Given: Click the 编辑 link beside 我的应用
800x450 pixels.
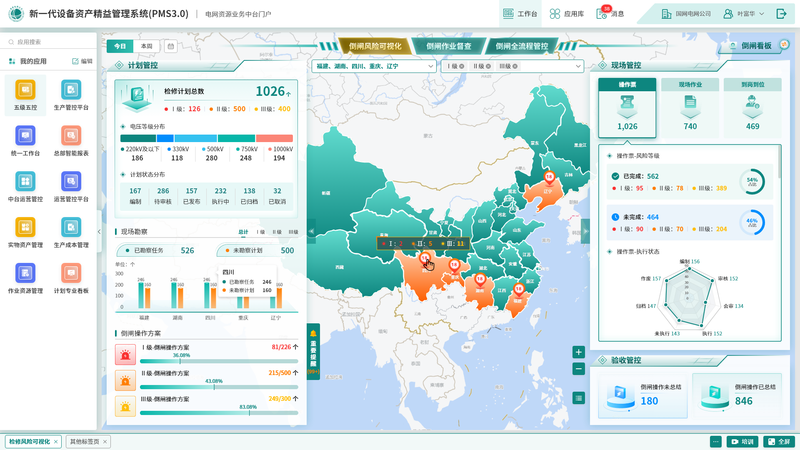Looking at the screenshot, I should [86, 61].
